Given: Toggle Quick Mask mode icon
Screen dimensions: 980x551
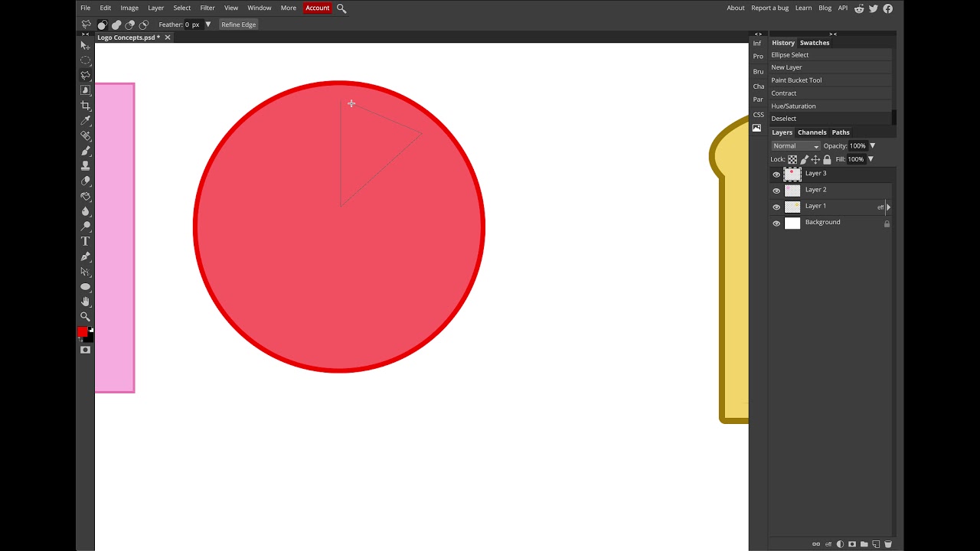Looking at the screenshot, I should pos(85,350).
